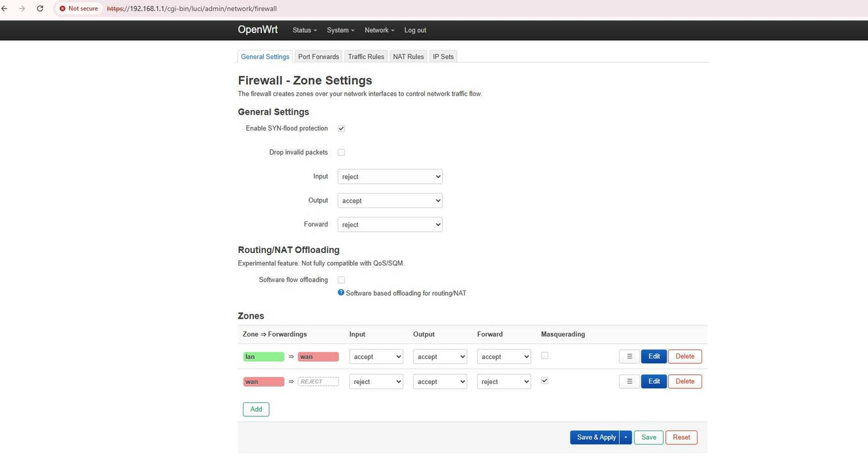
Task: Click the Zones section heading
Action: (251, 316)
